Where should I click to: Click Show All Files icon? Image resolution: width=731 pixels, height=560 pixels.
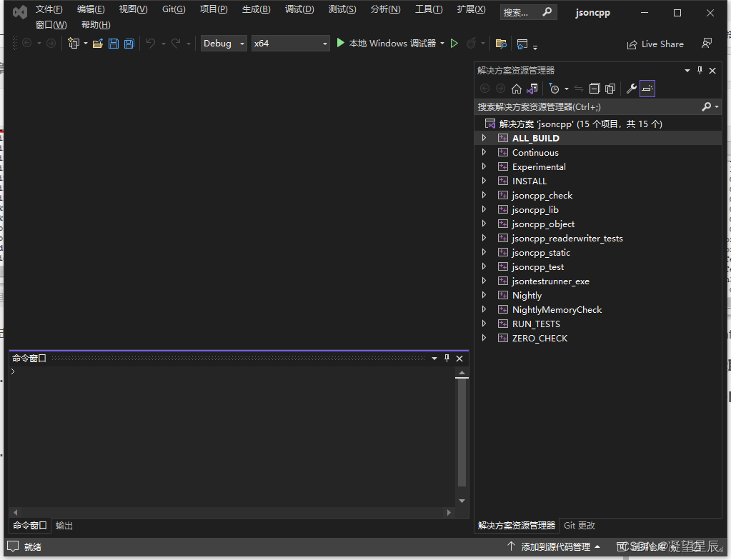point(610,89)
